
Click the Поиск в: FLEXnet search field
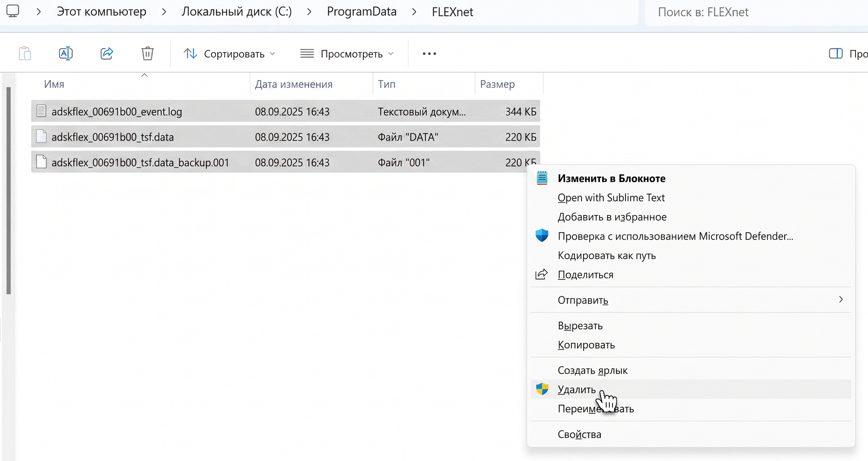pos(756,12)
